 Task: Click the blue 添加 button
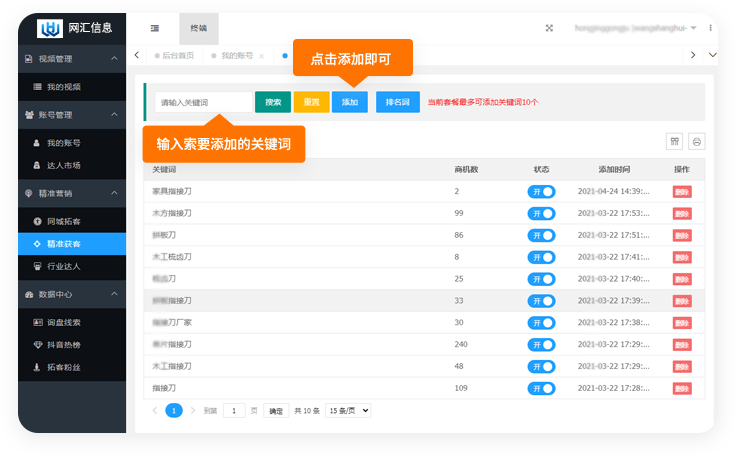(x=350, y=102)
